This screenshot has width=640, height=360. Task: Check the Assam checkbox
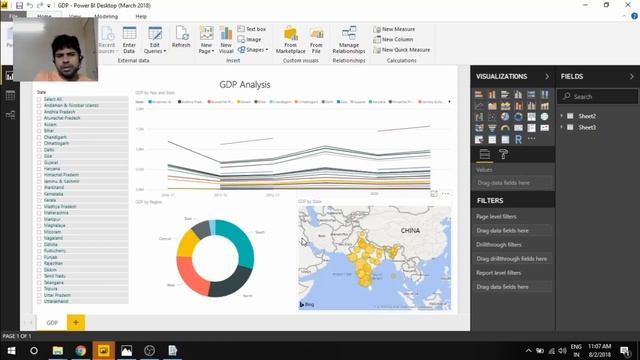pyautogui.click(x=39, y=124)
